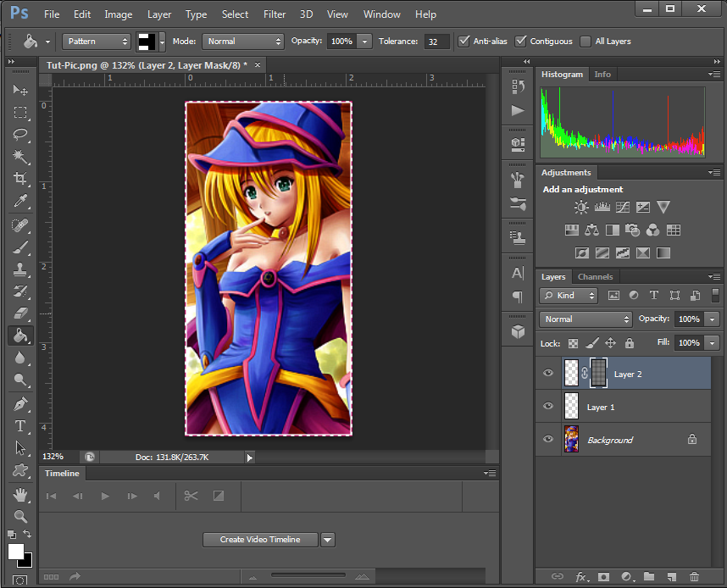The width and height of the screenshot is (727, 588).
Task: Select the Lasso tool
Action: point(20,135)
